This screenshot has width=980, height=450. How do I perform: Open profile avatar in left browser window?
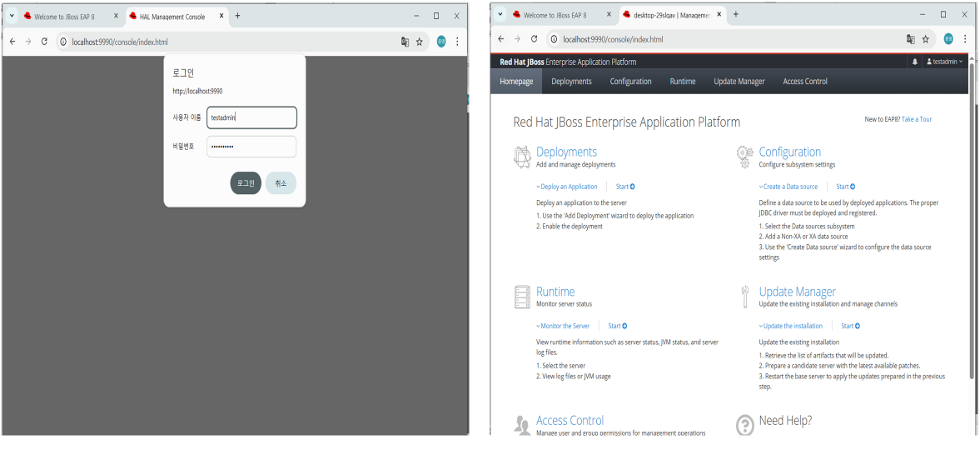coord(441,42)
